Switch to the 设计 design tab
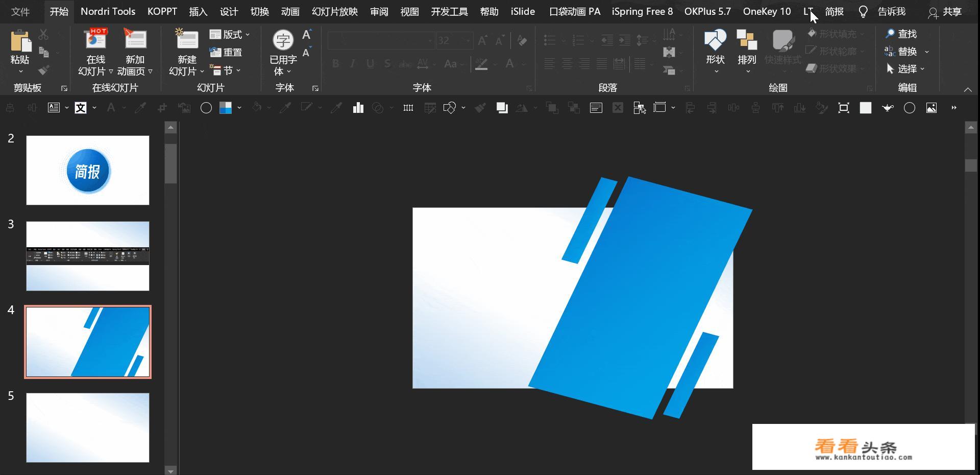 (229, 11)
